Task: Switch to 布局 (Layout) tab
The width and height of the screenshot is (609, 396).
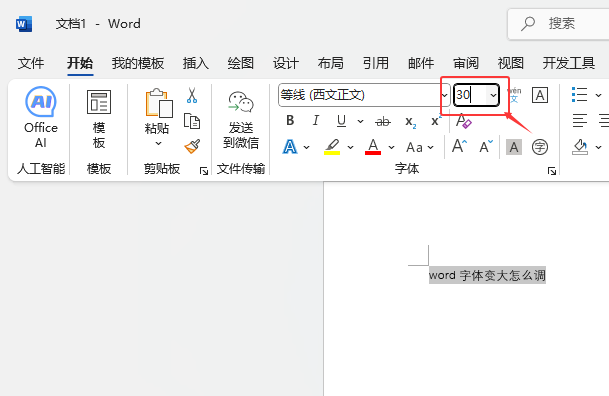Action: 331,63
